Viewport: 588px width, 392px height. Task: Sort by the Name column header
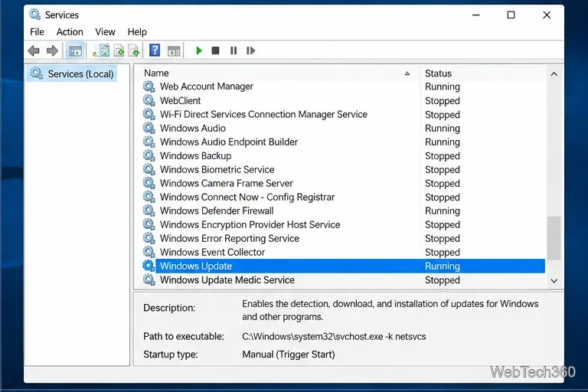(x=276, y=73)
